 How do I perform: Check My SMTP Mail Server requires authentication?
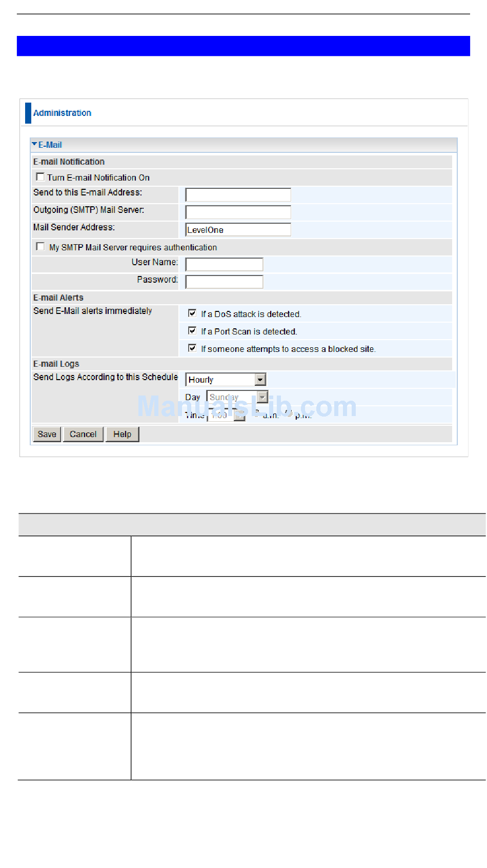point(40,247)
